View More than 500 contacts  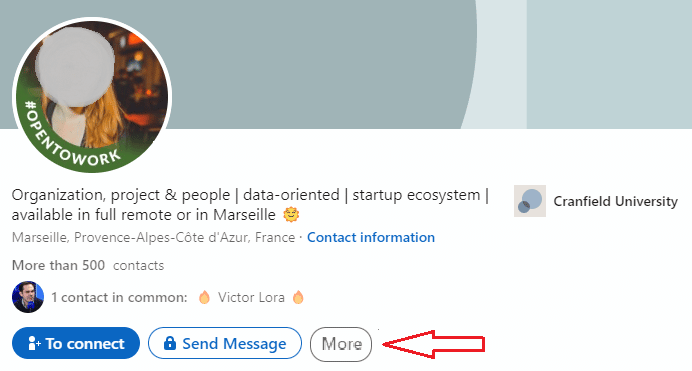pyautogui.click(x=88, y=265)
